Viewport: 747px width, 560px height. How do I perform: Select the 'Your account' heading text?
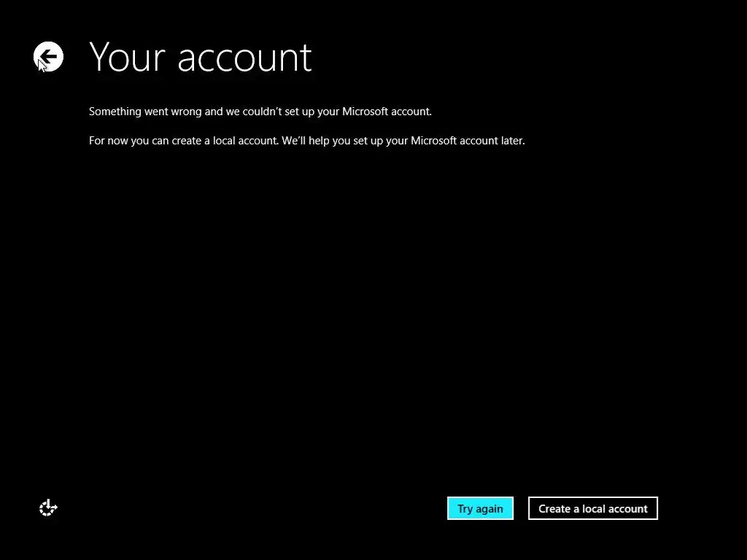point(201,58)
